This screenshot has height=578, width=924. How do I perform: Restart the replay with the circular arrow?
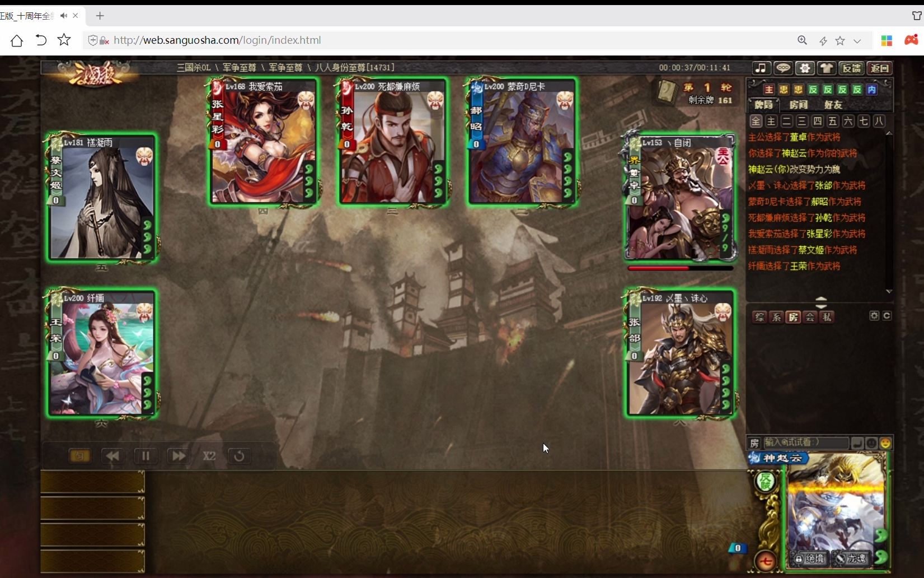point(239,456)
